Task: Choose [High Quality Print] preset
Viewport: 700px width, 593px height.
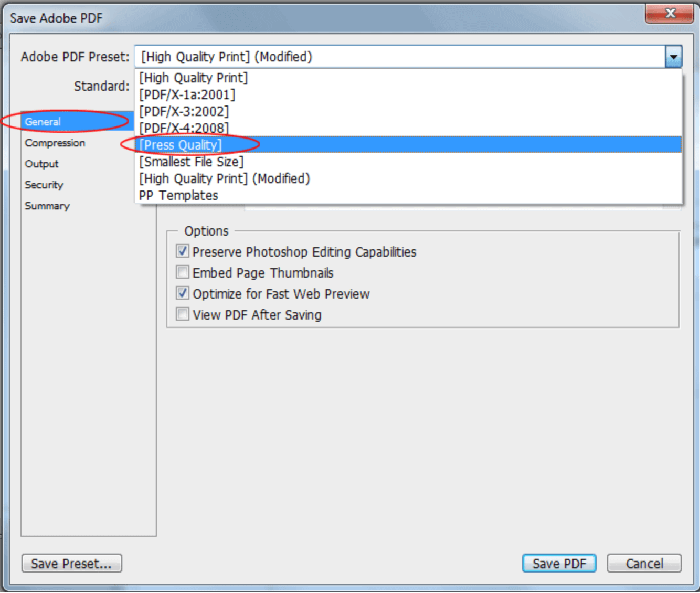Action: click(193, 78)
